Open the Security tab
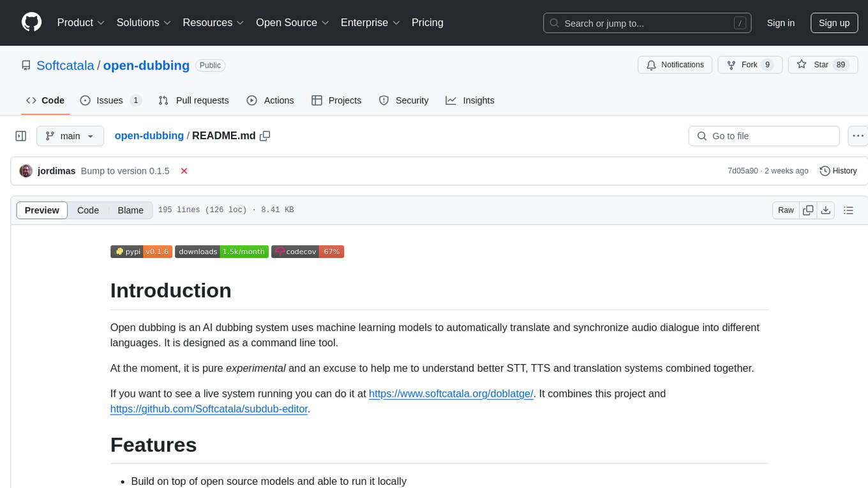 tap(403, 100)
